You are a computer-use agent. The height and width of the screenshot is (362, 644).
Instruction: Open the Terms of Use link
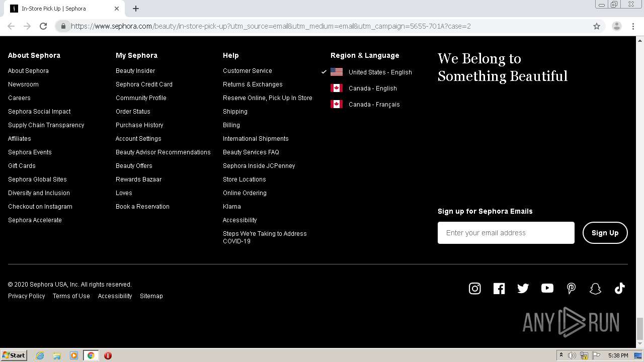[71, 296]
